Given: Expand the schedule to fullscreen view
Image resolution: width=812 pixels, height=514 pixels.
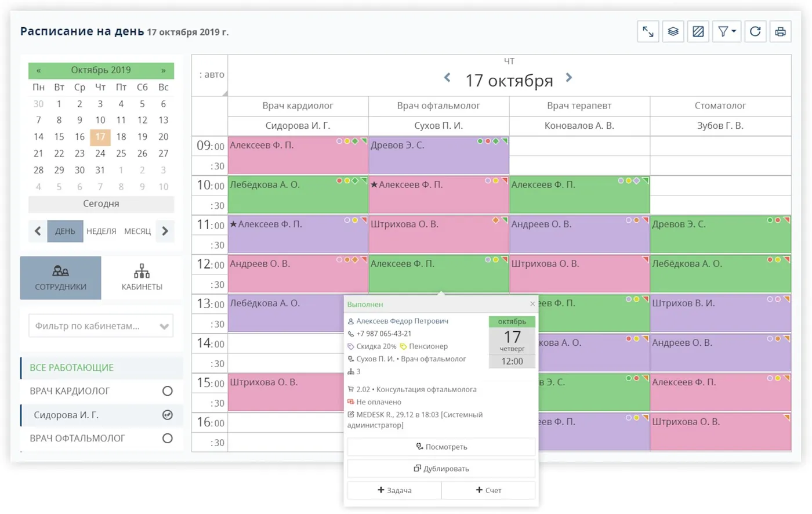Looking at the screenshot, I should (648, 32).
